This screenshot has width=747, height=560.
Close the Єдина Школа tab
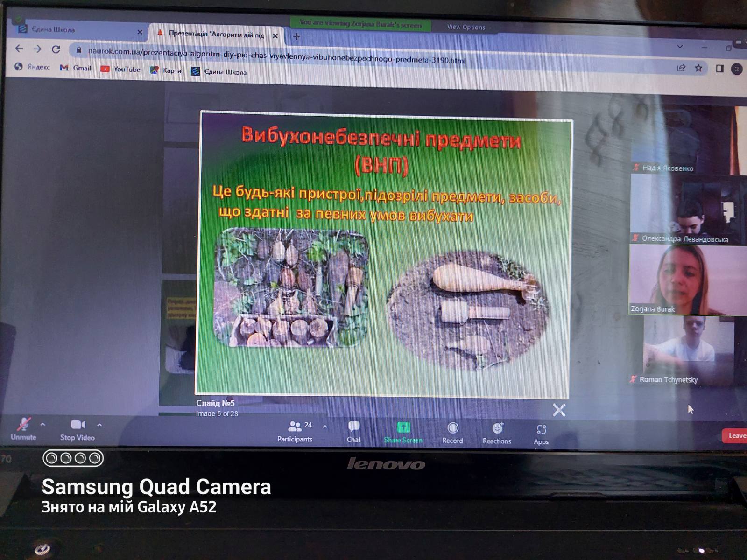click(140, 32)
